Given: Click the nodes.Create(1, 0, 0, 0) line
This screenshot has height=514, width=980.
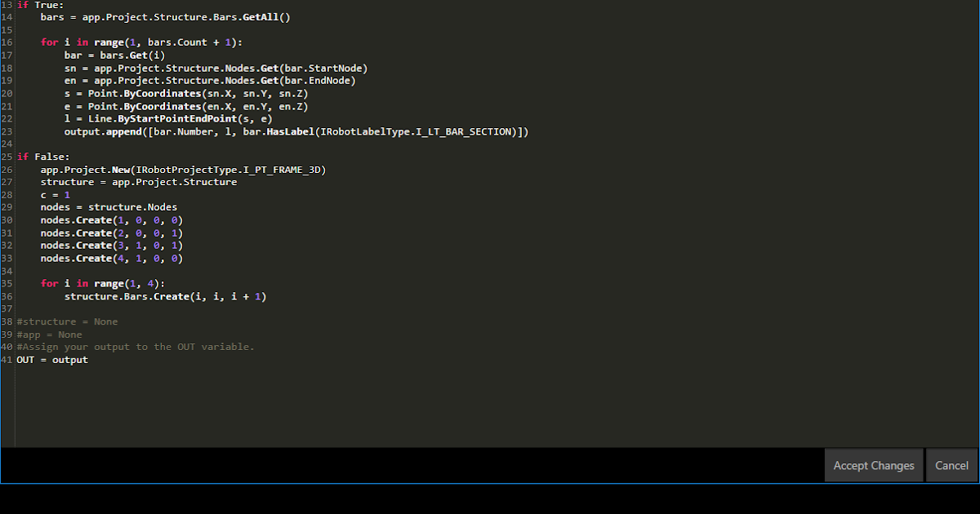Looking at the screenshot, I should point(111,220).
